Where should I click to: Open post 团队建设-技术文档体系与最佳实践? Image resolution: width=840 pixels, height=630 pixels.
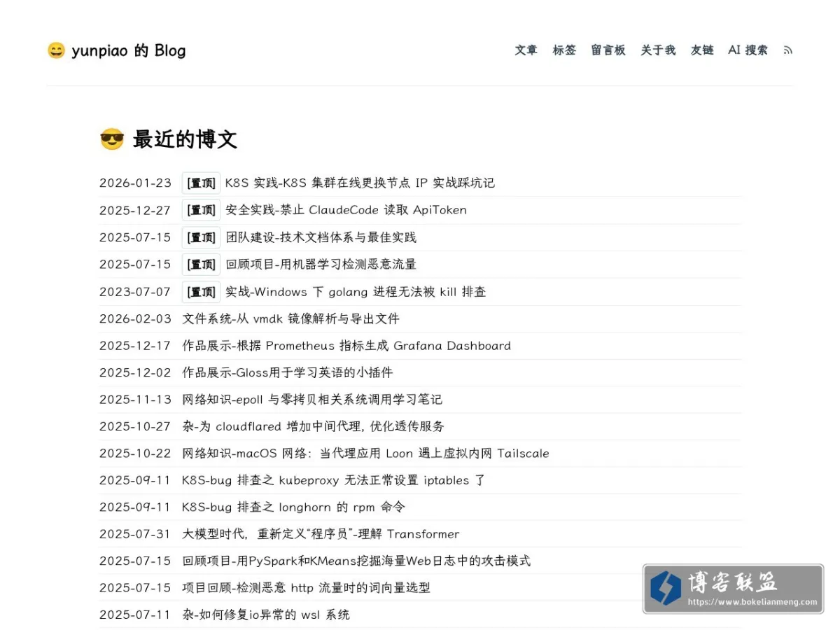tap(321, 237)
